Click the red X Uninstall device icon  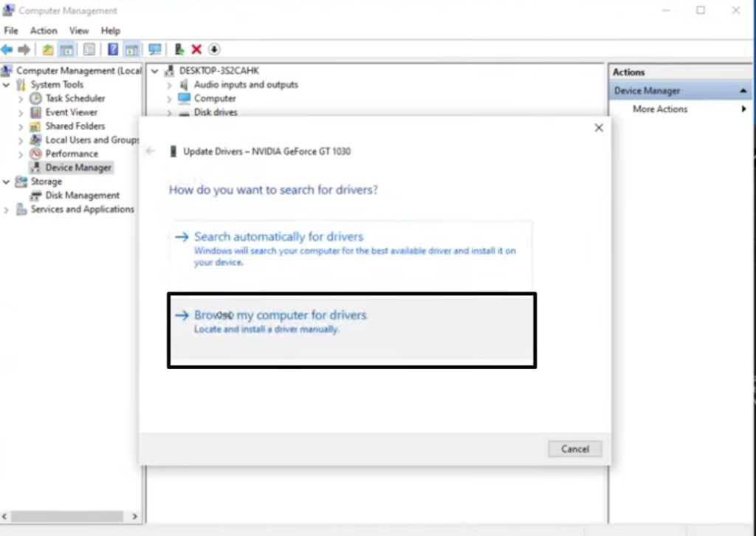coord(196,49)
